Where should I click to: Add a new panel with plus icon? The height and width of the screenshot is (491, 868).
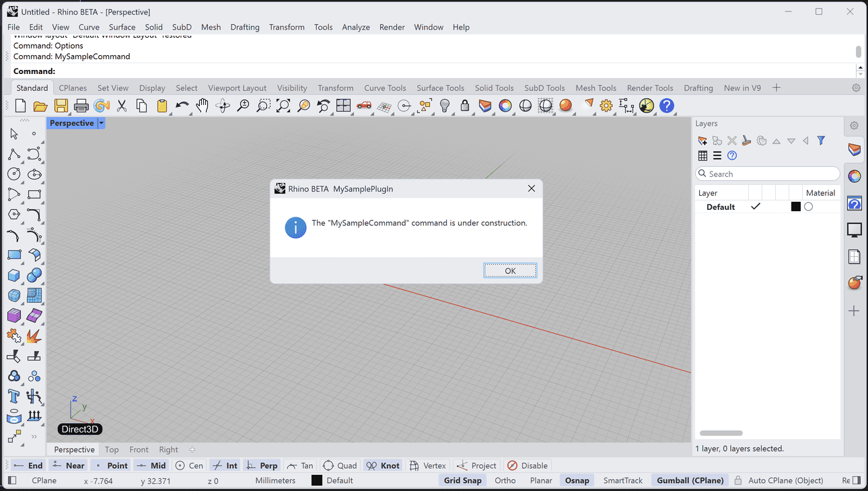coord(854,311)
